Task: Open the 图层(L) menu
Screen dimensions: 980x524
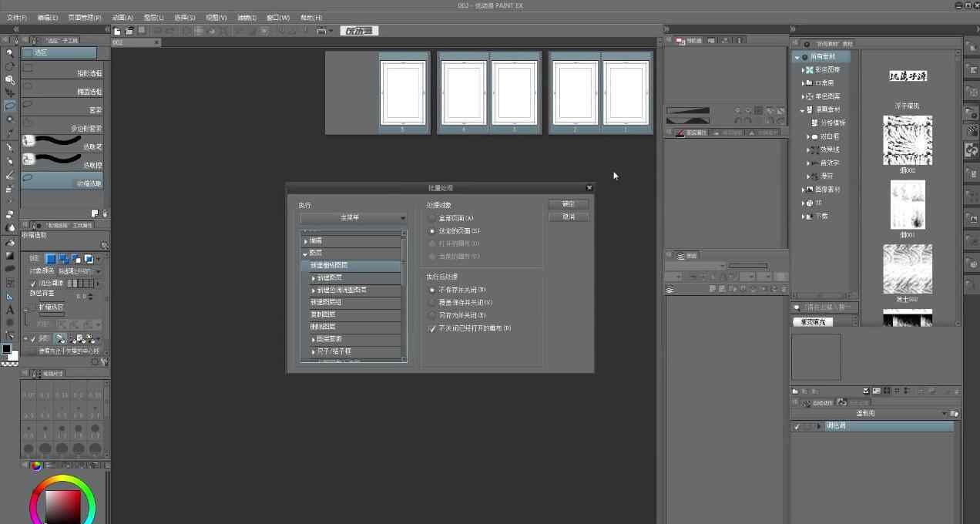Action: click(x=154, y=17)
